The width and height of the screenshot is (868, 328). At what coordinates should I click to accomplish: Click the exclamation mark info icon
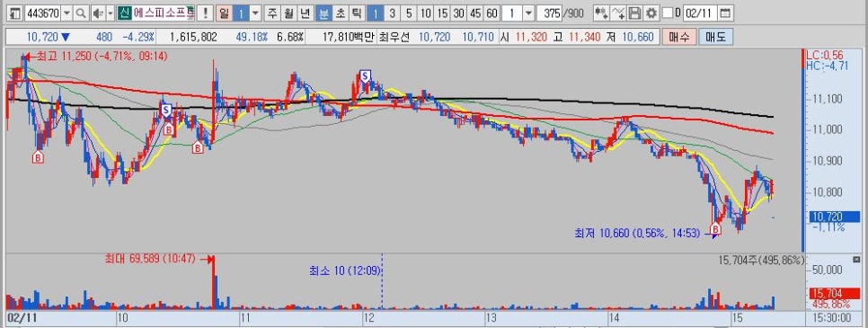[x=206, y=13]
